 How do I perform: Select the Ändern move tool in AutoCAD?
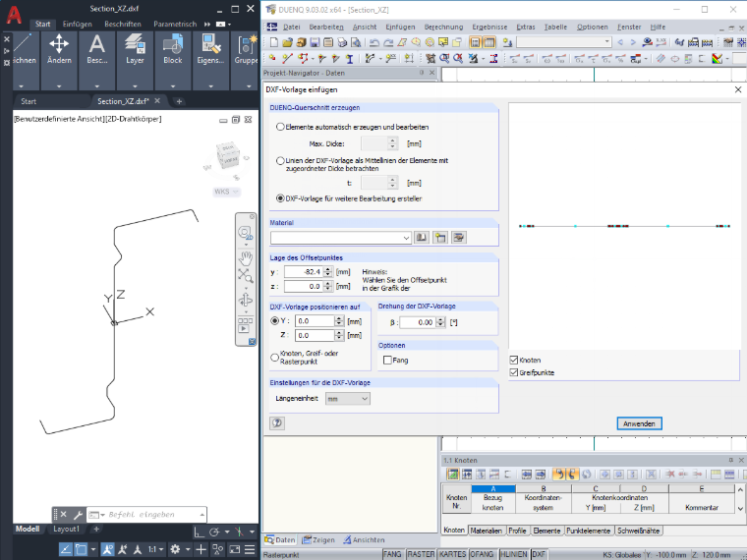tap(59, 49)
